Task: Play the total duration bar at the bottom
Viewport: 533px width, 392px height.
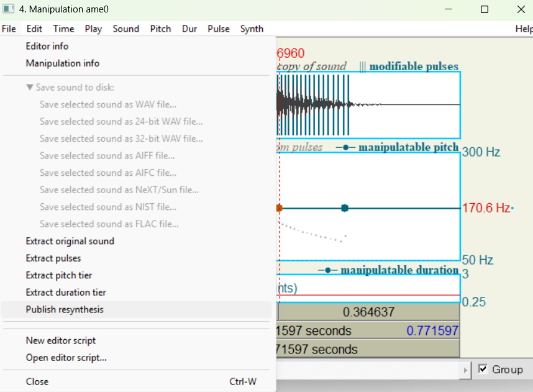Action: [x=368, y=349]
